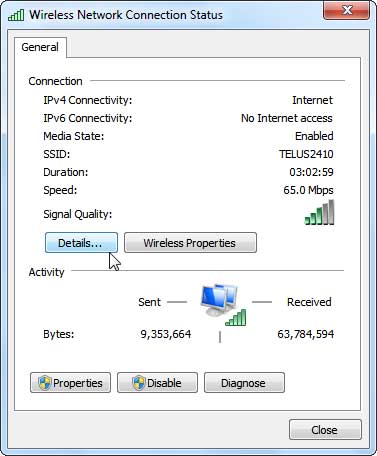377x456 pixels.
Task: Click the Close button at bottom
Action: [325, 430]
